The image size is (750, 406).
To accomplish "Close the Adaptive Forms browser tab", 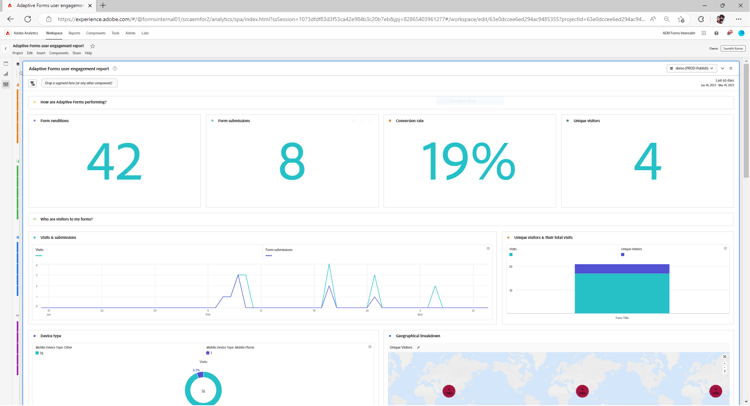I will [x=90, y=5].
